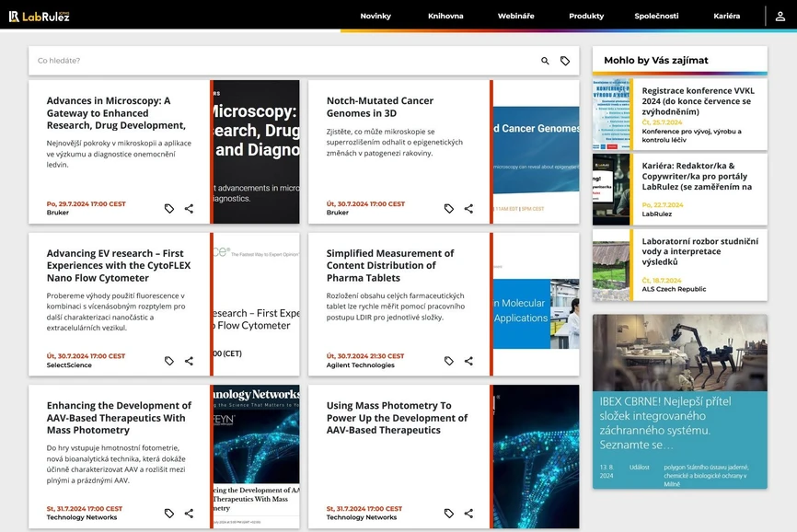Open Registrace konference VVKL 2024 article
The height and width of the screenshot is (532, 797).
click(x=698, y=101)
